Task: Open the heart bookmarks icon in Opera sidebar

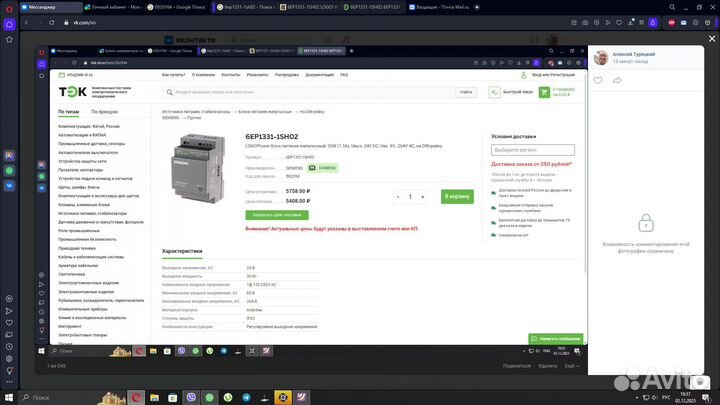Action: (x=9, y=323)
